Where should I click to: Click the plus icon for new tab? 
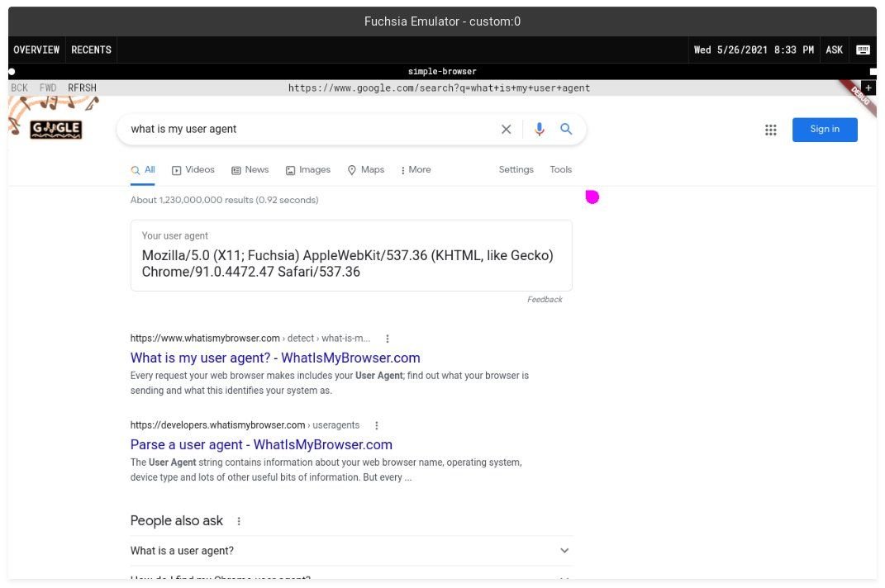868,88
